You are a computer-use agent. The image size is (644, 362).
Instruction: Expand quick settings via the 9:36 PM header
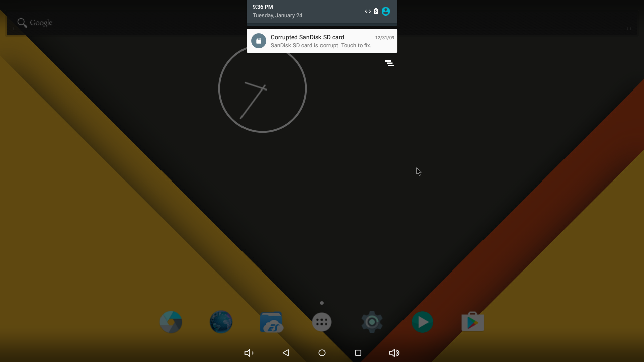(263, 7)
